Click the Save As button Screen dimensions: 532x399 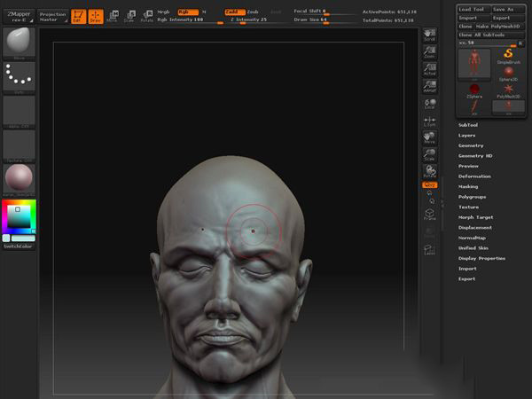click(508, 9)
